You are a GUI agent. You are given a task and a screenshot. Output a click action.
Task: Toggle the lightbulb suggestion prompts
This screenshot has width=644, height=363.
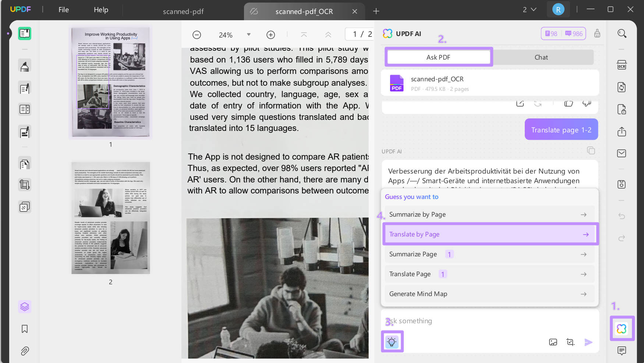coord(392,341)
